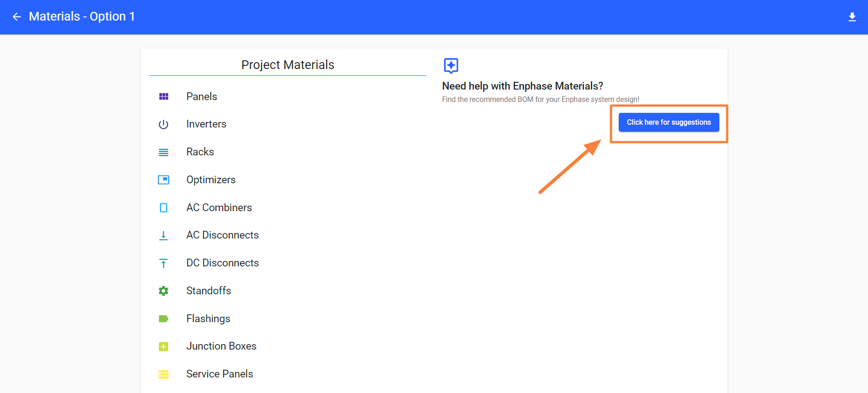Open AC Disconnects category
The image size is (868, 393).
(222, 235)
